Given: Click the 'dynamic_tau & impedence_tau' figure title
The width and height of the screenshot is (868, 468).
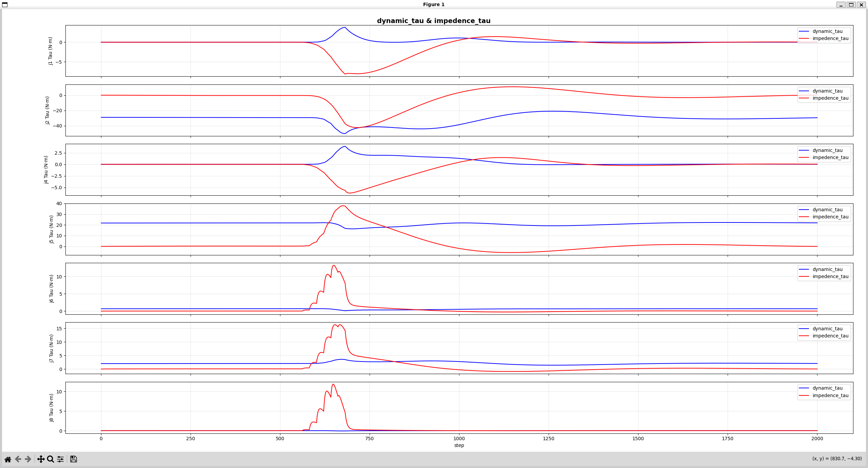Looking at the screenshot, I should 433,21.
